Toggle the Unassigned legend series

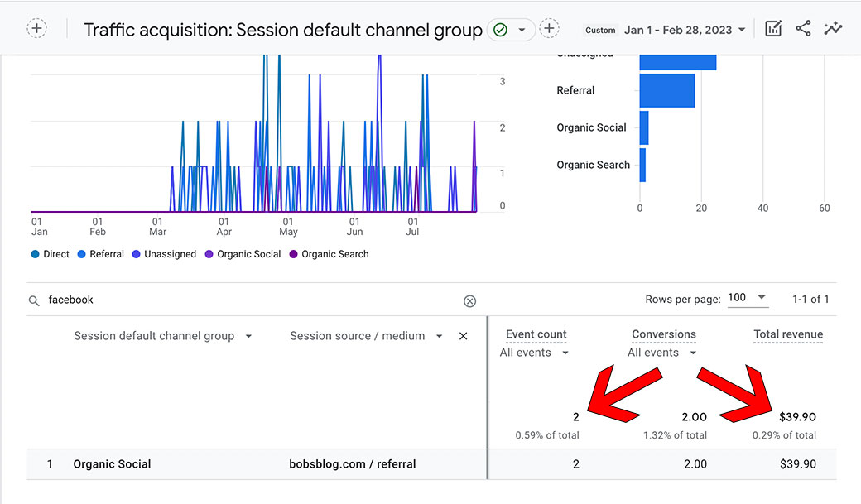point(164,254)
